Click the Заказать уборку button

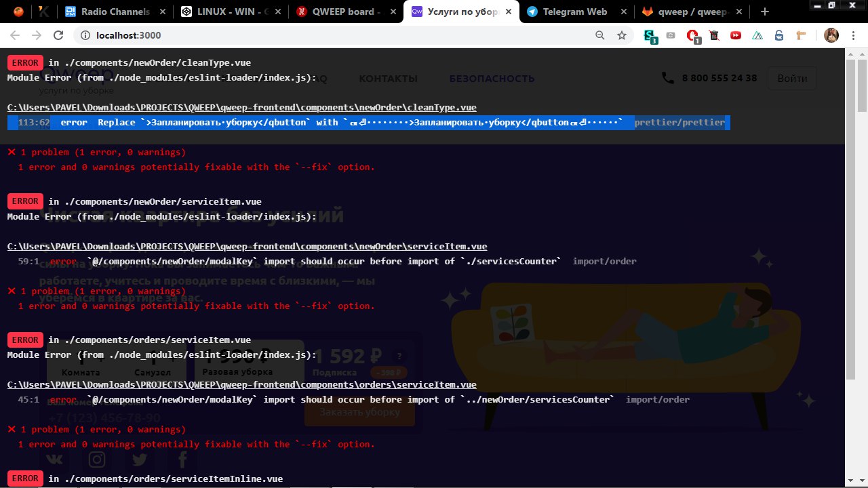pyautogui.click(x=359, y=412)
